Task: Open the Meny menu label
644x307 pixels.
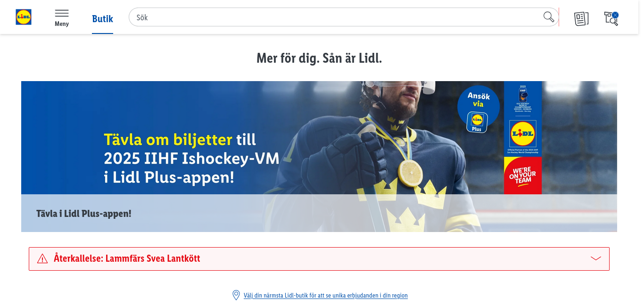Action: coord(62,24)
